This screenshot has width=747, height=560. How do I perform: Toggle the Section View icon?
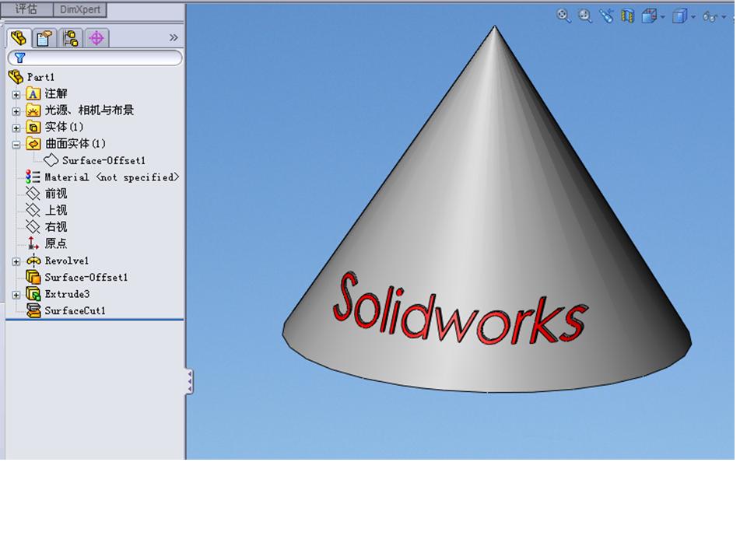(628, 16)
